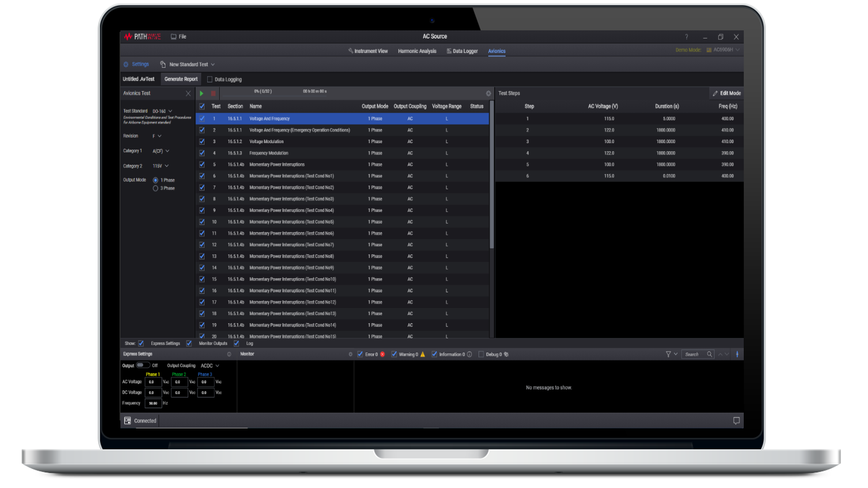Toggle the Output on/off switch
868x488 pixels.
(x=143, y=365)
